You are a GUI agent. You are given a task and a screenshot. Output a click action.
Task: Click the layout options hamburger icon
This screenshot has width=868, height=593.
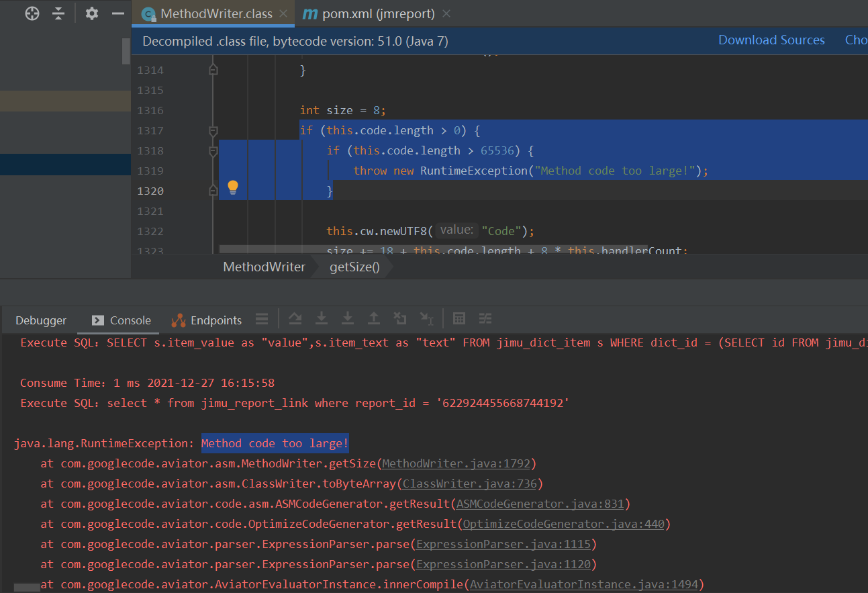click(262, 318)
